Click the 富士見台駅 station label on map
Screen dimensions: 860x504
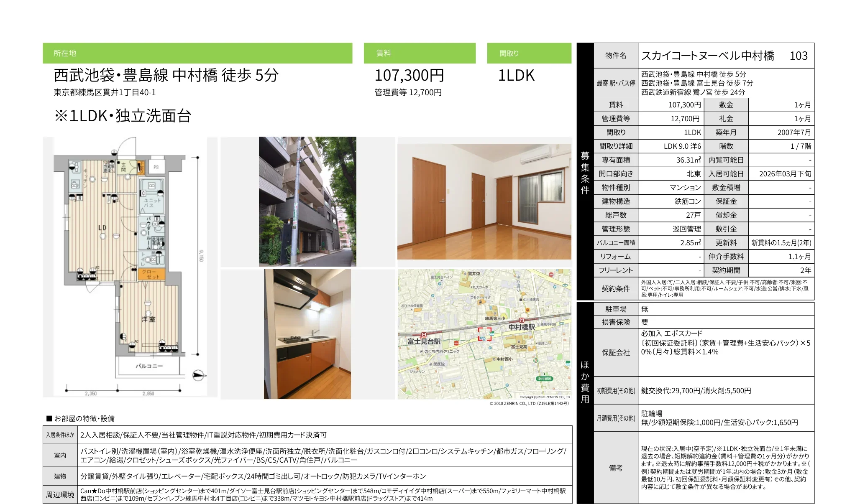(424, 341)
